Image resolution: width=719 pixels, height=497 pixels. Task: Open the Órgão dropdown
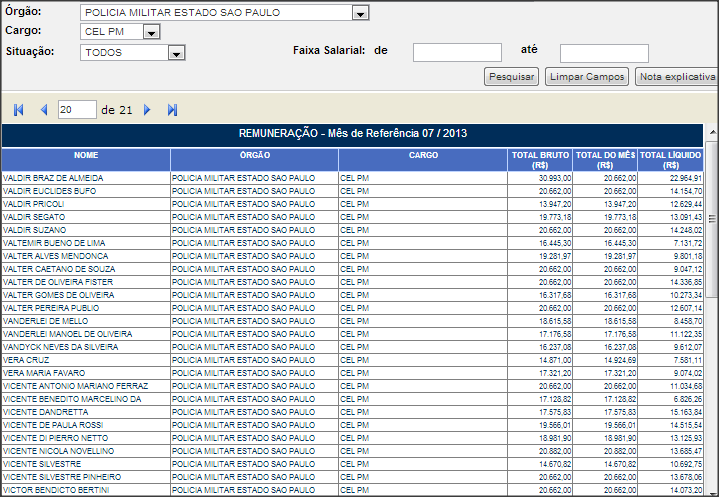click(360, 14)
